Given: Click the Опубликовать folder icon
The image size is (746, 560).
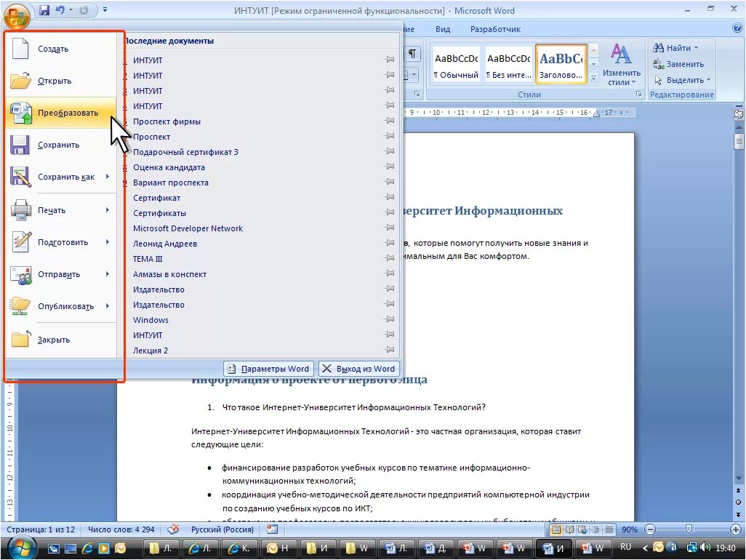Looking at the screenshot, I should [21, 306].
